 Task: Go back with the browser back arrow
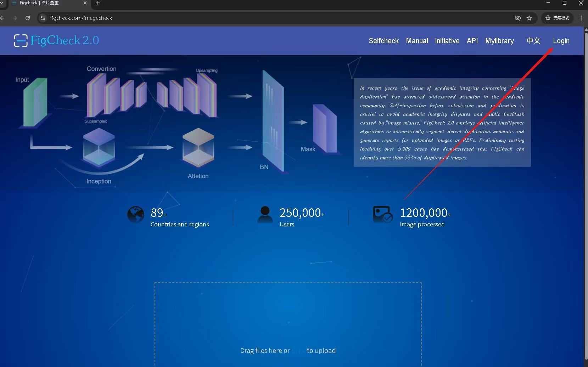tap(3, 18)
